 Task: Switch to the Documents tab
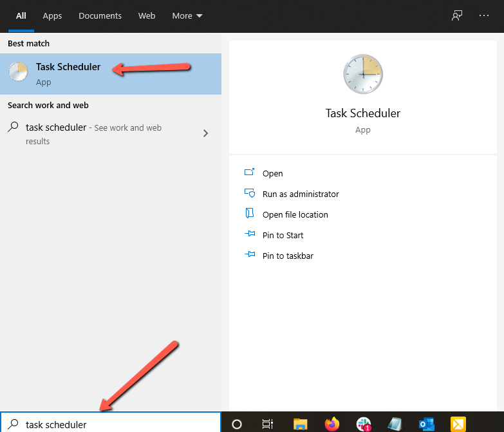(100, 15)
